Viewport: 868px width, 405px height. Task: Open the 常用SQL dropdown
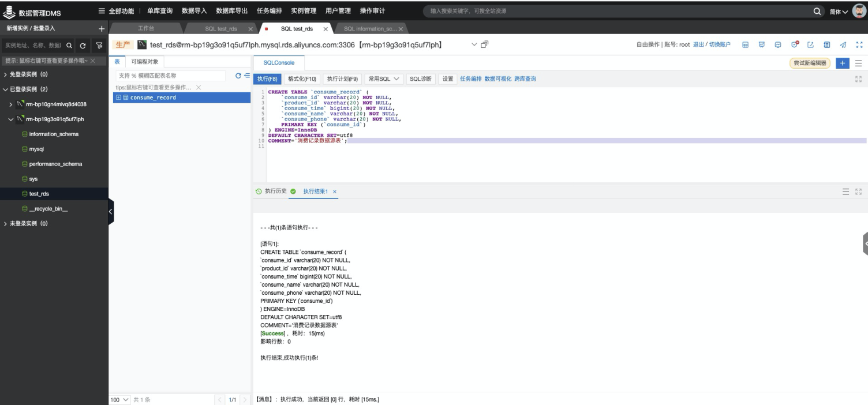coord(384,79)
